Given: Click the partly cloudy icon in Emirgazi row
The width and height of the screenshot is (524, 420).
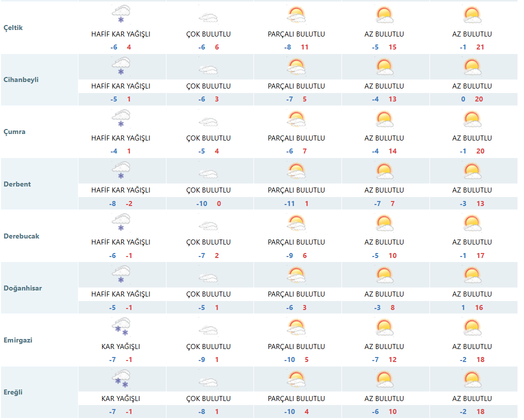Looking at the screenshot, I should tap(296, 327).
